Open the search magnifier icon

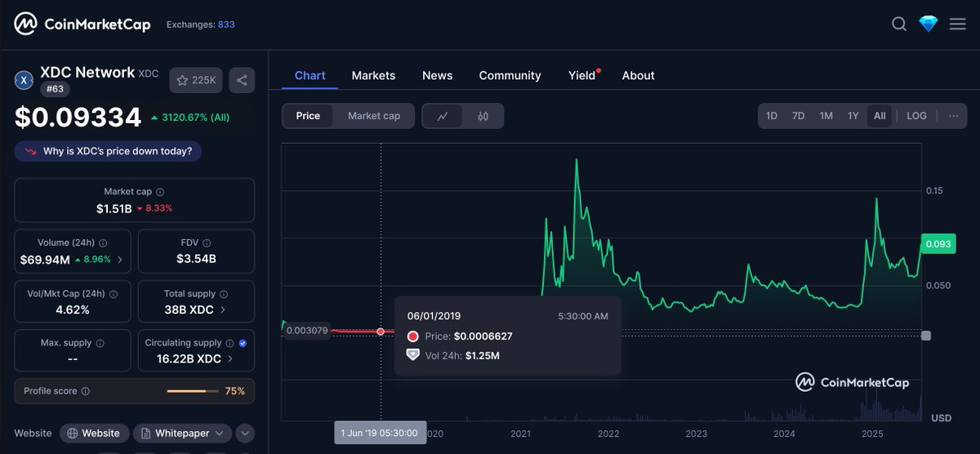coord(899,24)
